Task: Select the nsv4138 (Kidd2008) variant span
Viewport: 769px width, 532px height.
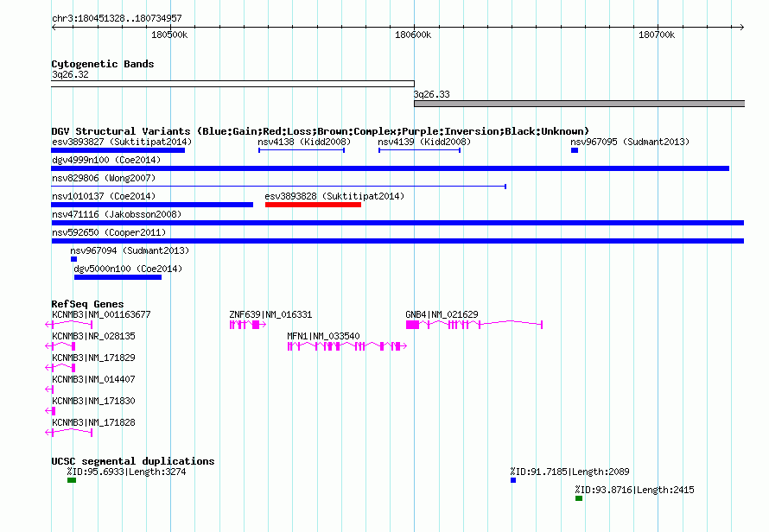Action: (x=302, y=150)
